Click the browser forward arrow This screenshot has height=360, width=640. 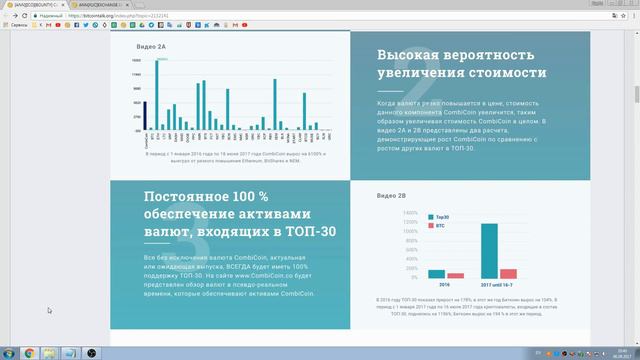coord(15,16)
